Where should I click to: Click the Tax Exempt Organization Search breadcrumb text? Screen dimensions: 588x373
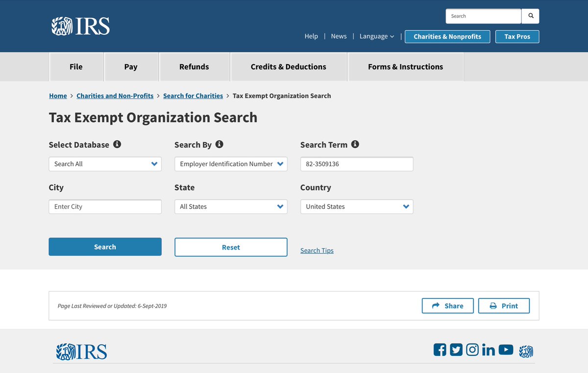point(282,96)
